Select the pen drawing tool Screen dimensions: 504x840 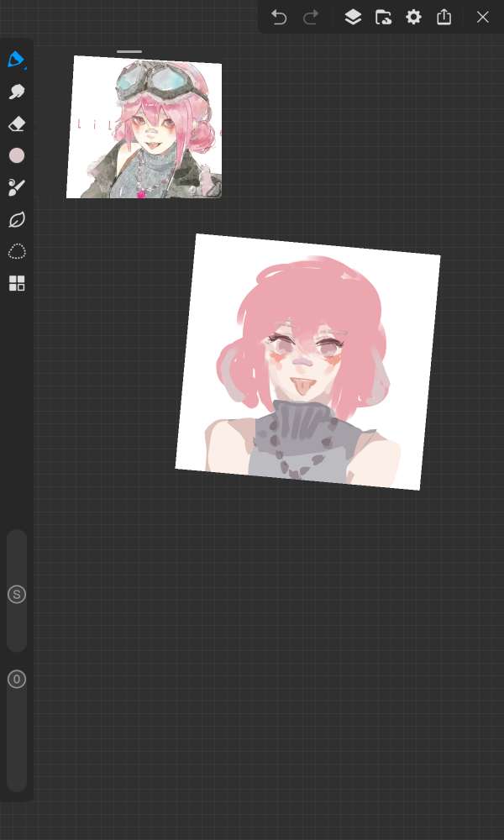coord(17,60)
